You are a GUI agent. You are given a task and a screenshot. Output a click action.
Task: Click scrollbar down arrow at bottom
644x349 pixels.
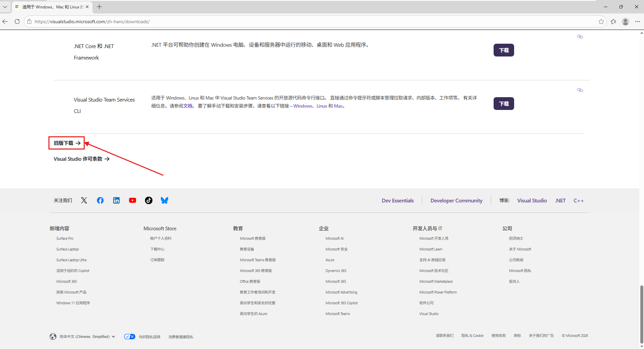point(641,346)
